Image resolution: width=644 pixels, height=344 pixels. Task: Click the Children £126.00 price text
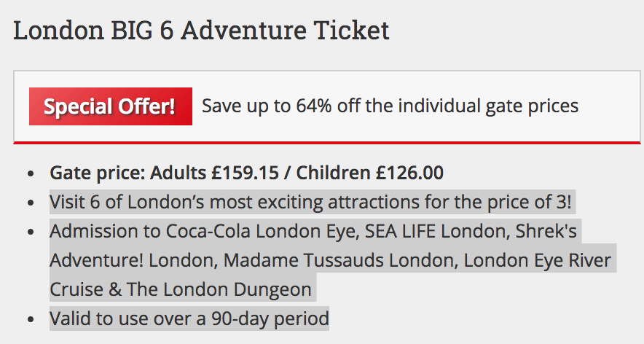pos(369,173)
